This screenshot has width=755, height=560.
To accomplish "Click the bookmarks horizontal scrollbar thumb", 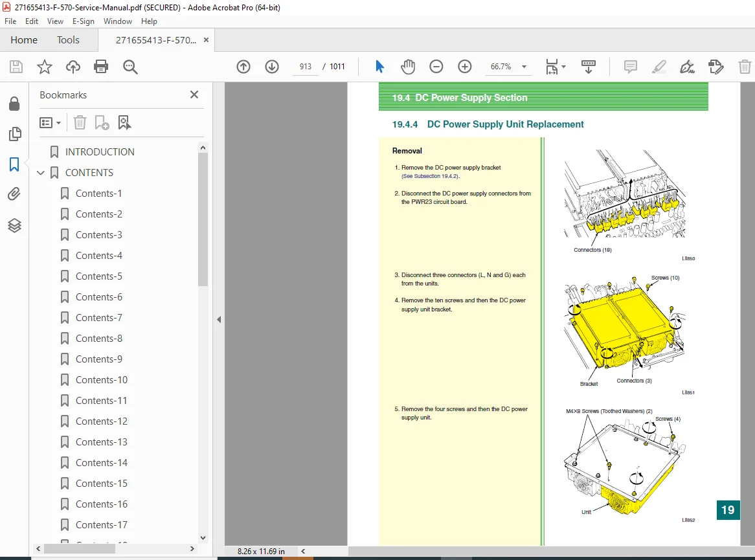I will pos(80,548).
